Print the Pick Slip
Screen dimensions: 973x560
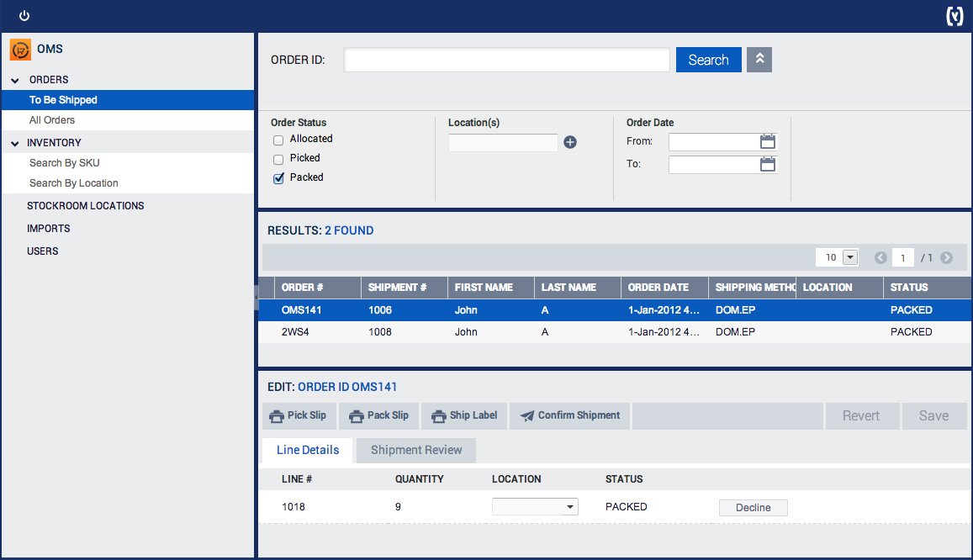click(x=299, y=415)
